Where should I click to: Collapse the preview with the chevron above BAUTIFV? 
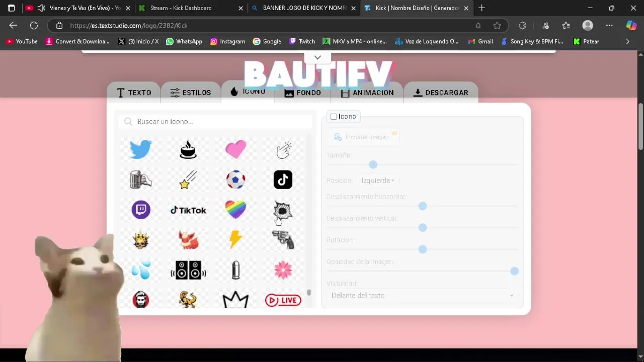click(317, 57)
